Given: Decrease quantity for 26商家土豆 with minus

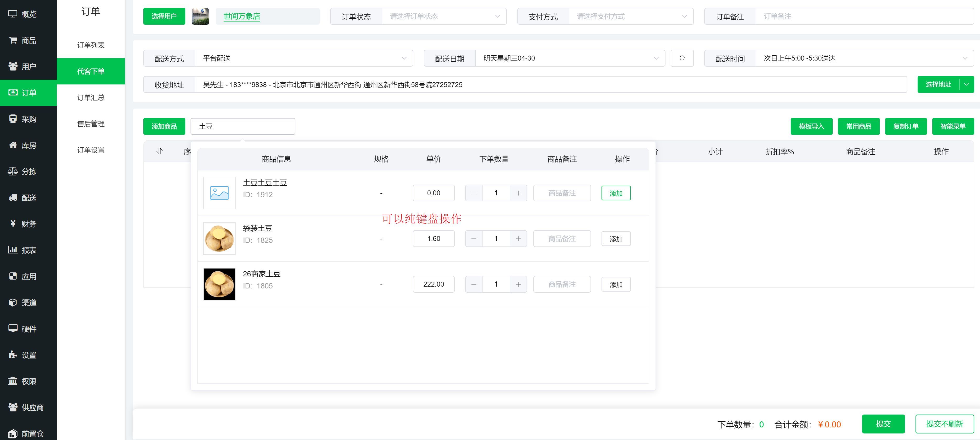Looking at the screenshot, I should [x=474, y=284].
